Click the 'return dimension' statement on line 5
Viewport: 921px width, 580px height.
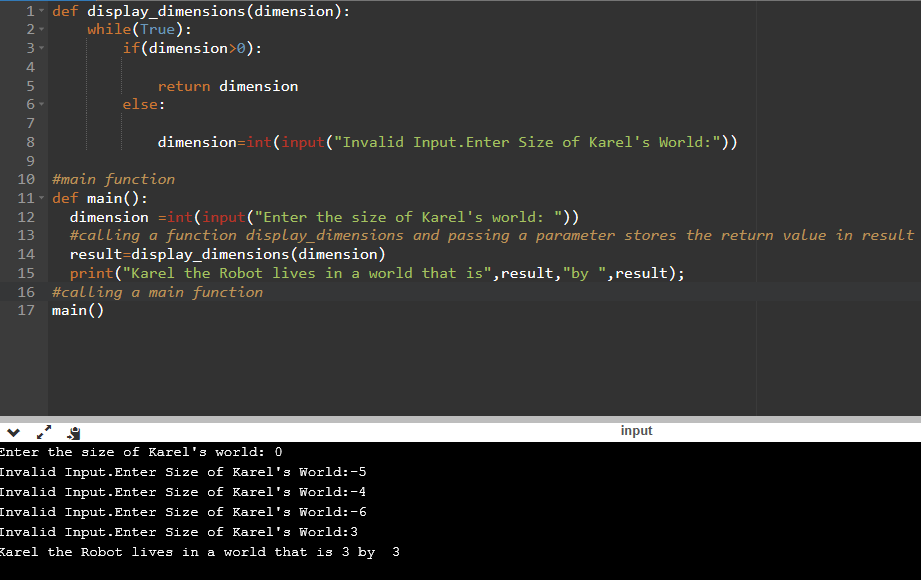coord(228,86)
